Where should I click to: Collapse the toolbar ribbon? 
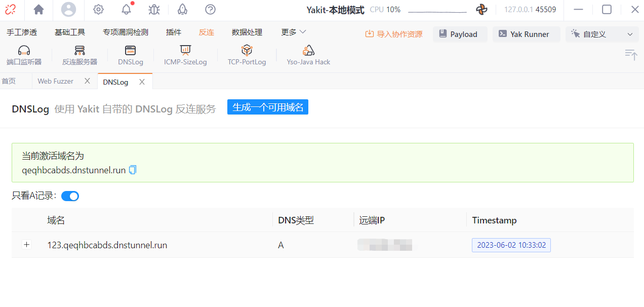[x=631, y=55]
